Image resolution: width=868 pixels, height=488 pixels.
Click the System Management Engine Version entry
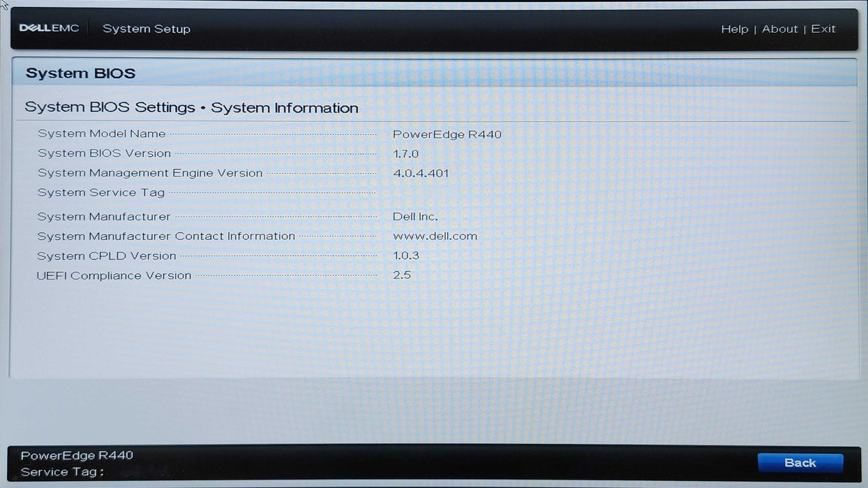[150, 172]
